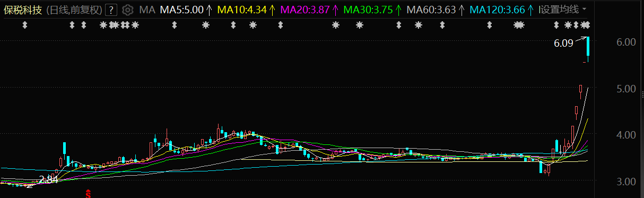
Task: Click the question mark help icon
Action: tap(111, 10)
